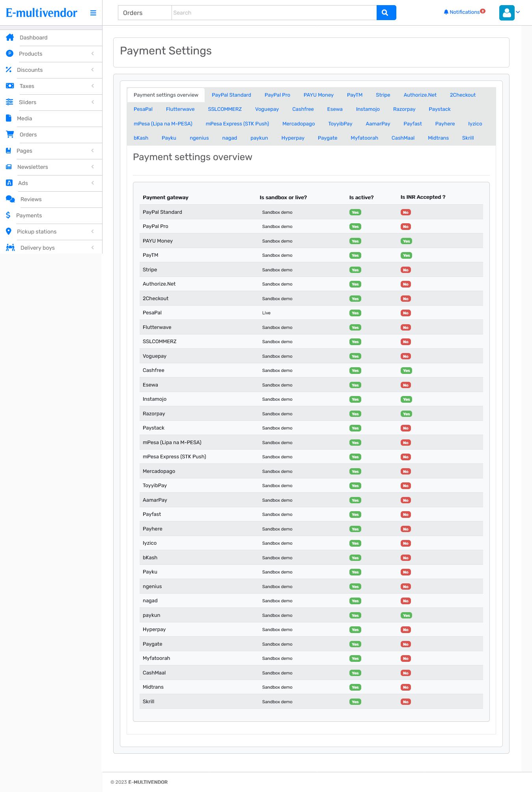This screenshot has width=532, height=792.
Task: Click the Dashboard home icon
Action: coord(10,37)
